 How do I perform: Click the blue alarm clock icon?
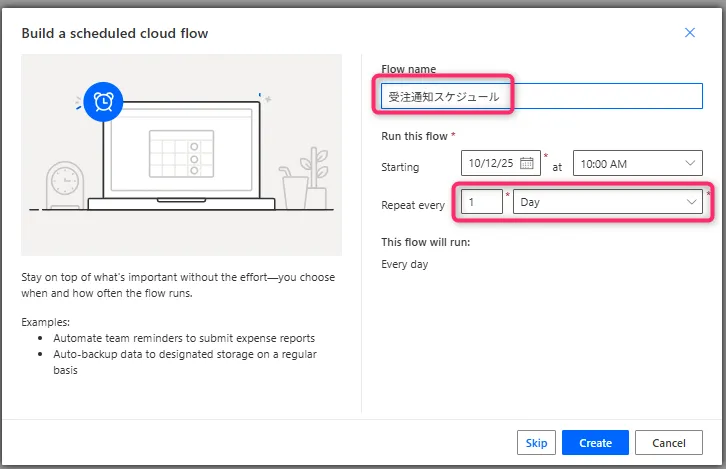(x=102, y=102)
